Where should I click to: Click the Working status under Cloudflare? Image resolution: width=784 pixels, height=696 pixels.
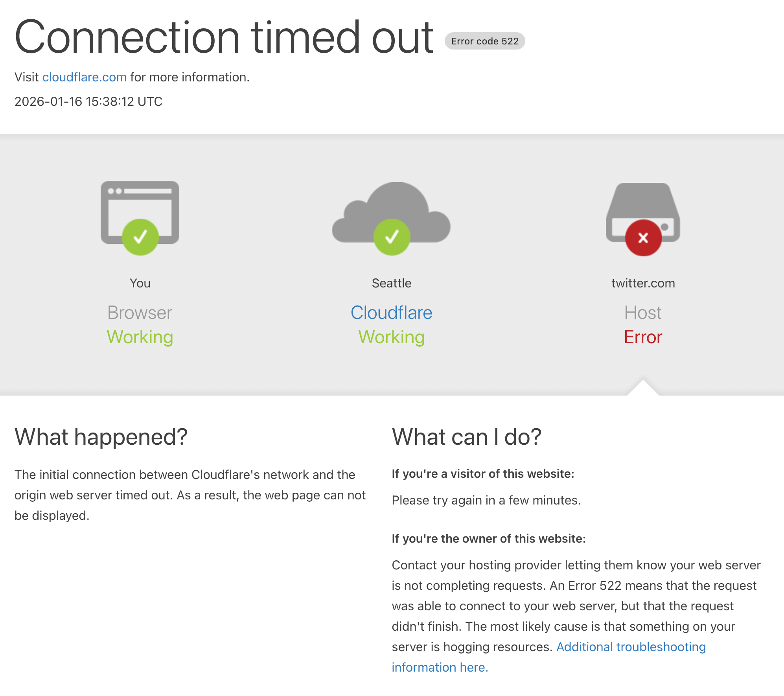(x=392, y=337)
